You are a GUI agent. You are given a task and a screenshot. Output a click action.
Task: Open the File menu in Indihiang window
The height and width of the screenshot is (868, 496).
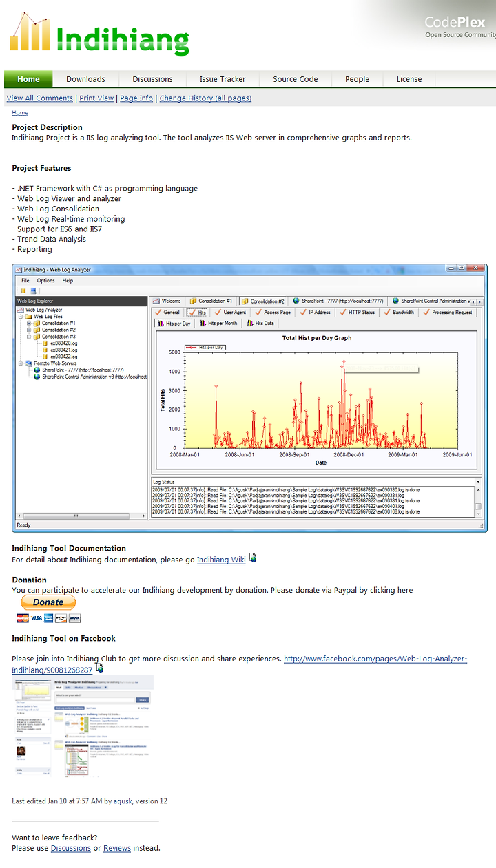(25, 280)
